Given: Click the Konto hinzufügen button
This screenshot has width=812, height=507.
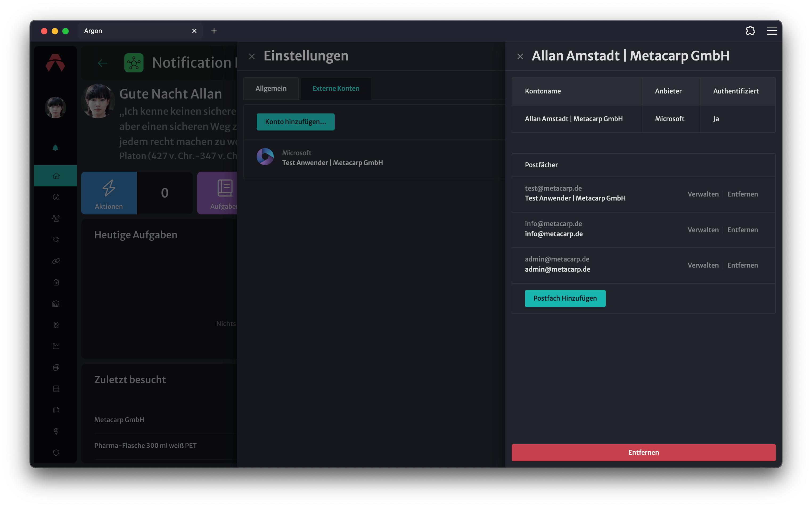Looking at the screenshot, I should [x=295, y=122].
